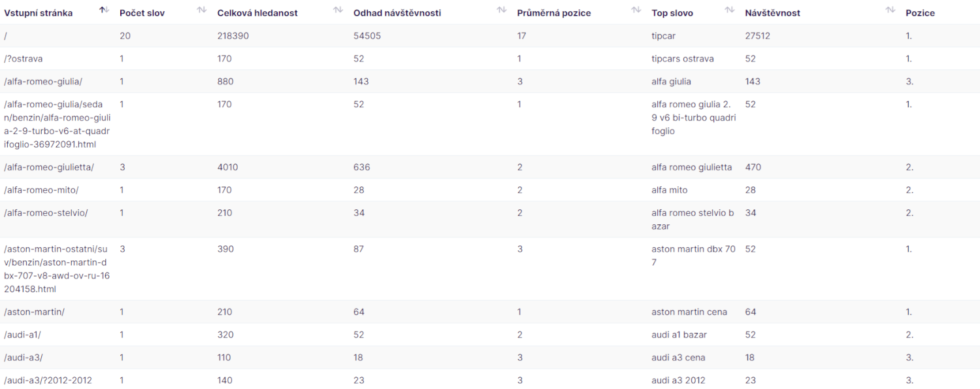Click 'aston martin dbx 707' keyword cell
The height and width of the screenshot is (389, 980).
(x=694, y=256)
